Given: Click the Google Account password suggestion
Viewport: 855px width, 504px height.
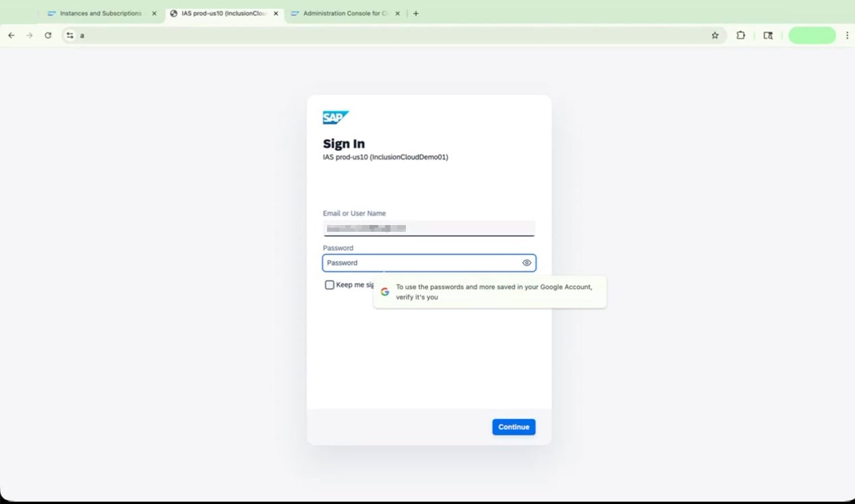Looking at the screenshot, I should coord(490,292).
